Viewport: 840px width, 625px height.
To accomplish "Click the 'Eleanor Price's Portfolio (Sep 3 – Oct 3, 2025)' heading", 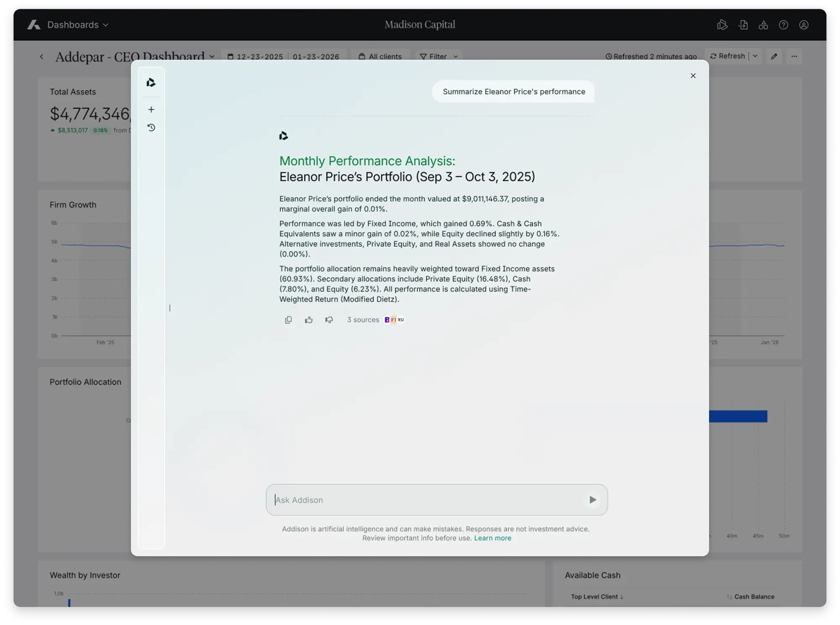I will pyautogui.click(x=407, y=177).
